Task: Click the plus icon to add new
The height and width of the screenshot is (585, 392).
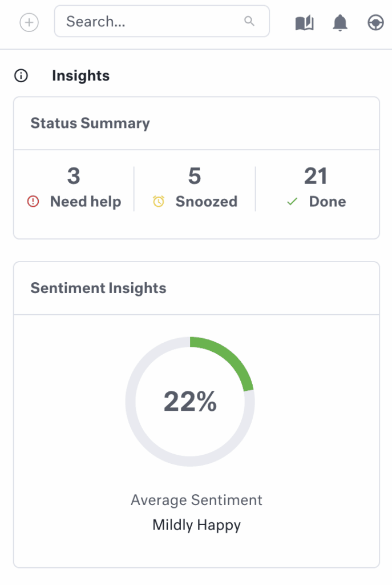Action: tap(29, 23)
